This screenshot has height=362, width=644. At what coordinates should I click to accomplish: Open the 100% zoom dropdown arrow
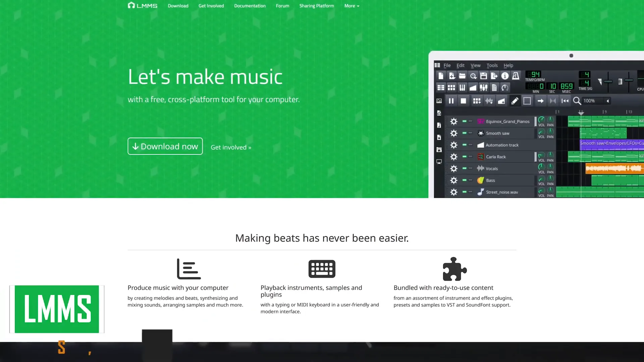(608, 101)
